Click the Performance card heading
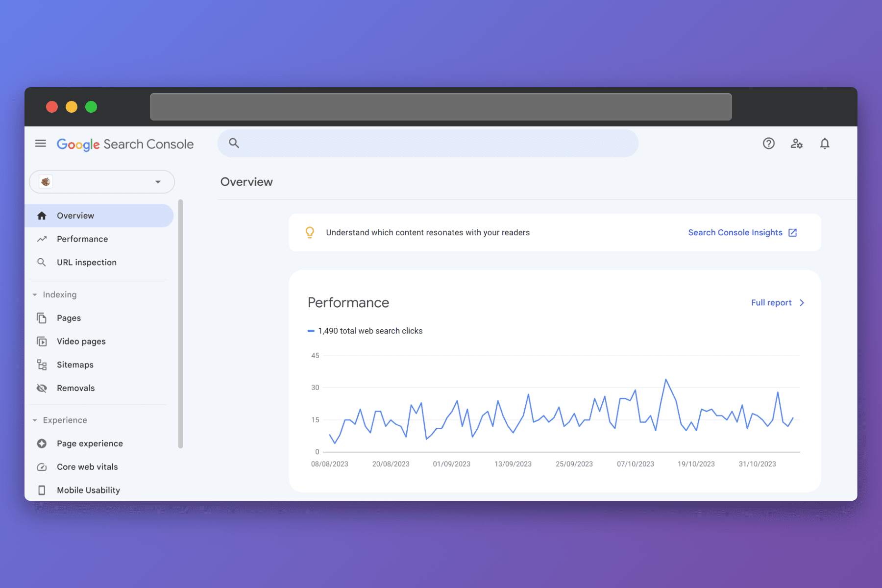The height and width of the screenshot is (588, 882). click(x=348, y=303)
